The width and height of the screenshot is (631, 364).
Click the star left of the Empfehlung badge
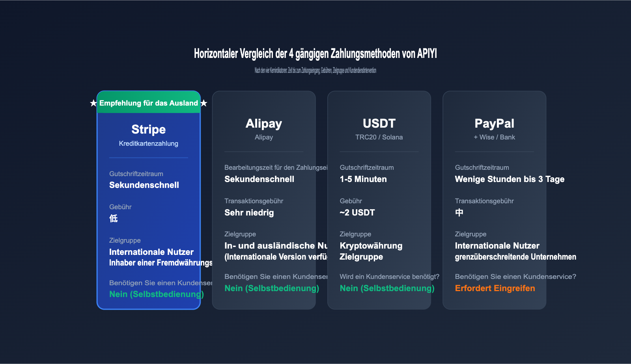point(93,103)
